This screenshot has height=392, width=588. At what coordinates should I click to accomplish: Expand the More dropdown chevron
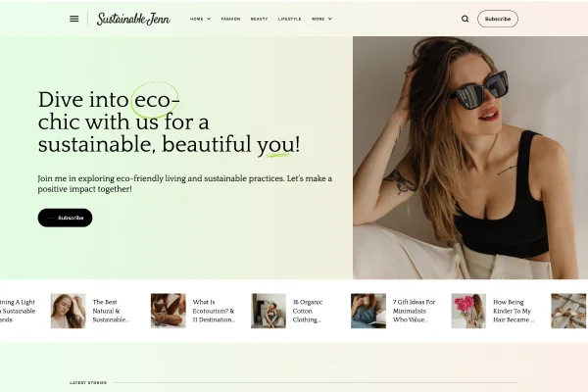(x=330, y=19)
